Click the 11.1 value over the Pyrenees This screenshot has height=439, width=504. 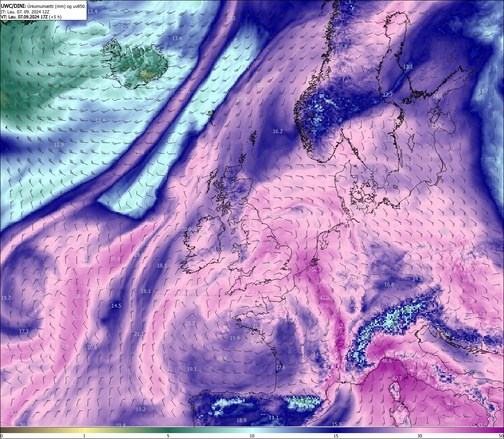pos(274,417)
